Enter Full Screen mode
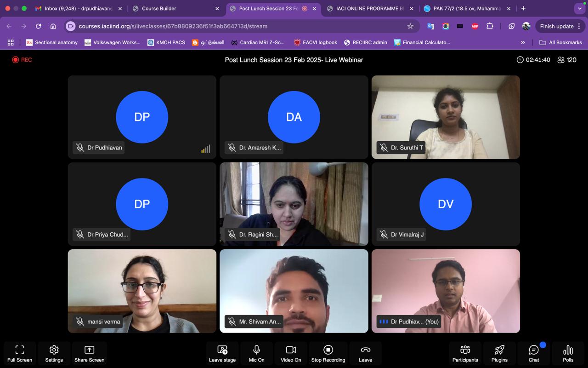Screen dimensions: 588x368 point(20,353)
